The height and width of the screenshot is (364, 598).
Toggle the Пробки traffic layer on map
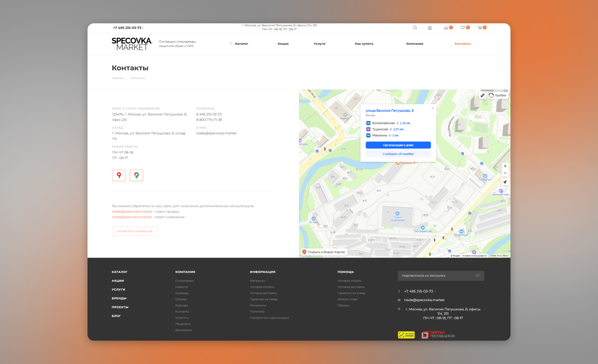click(x=497, y=96)
